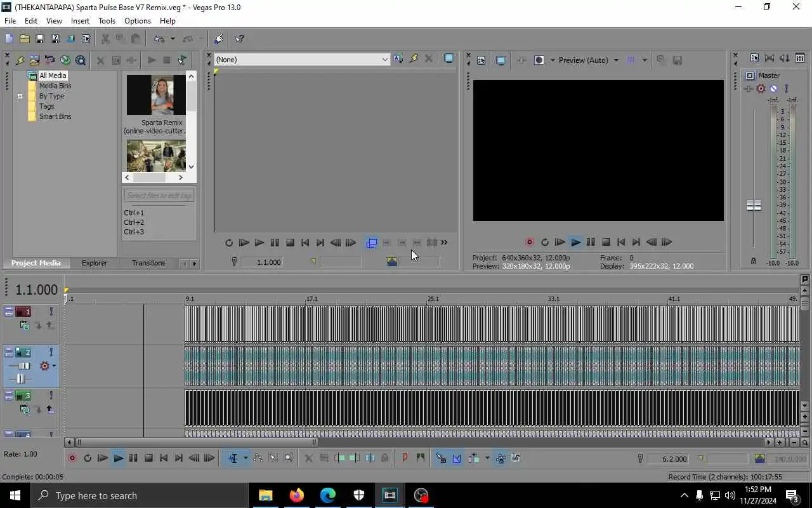812x508 pixels.
Task: Click the Get Media from Web globe icon
Action: click(65, 60)
